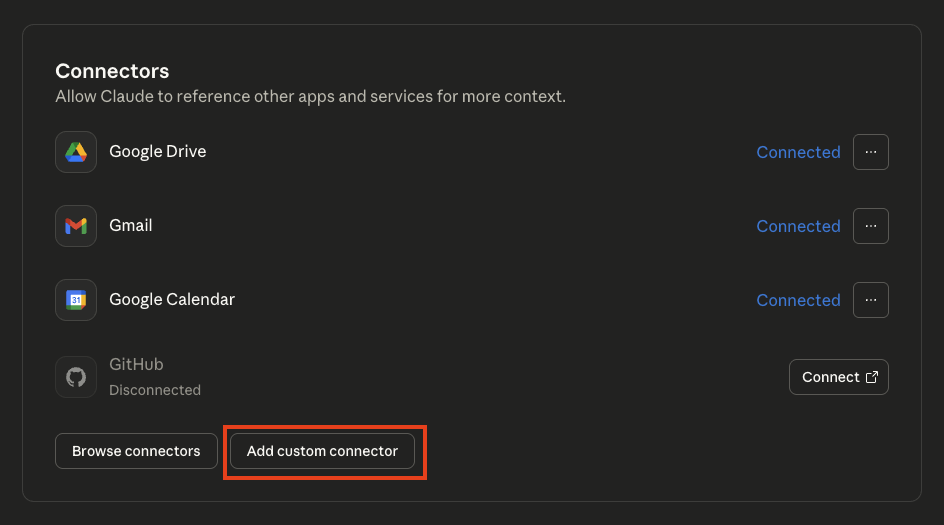Viewport: 944px width, 525px height.
Task: Click the Connectors section heading
Action: 112,71
